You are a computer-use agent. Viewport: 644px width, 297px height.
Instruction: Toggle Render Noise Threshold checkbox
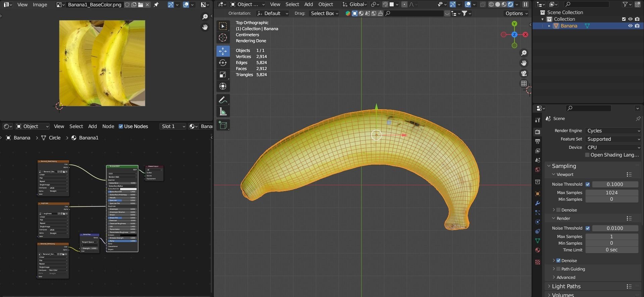click(x=588, y=228)
